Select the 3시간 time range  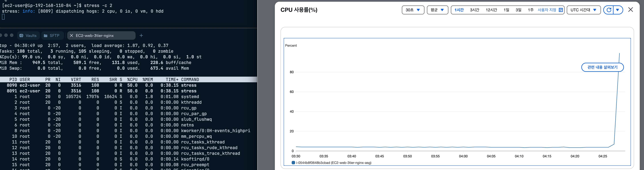click(x=474, y=10)
